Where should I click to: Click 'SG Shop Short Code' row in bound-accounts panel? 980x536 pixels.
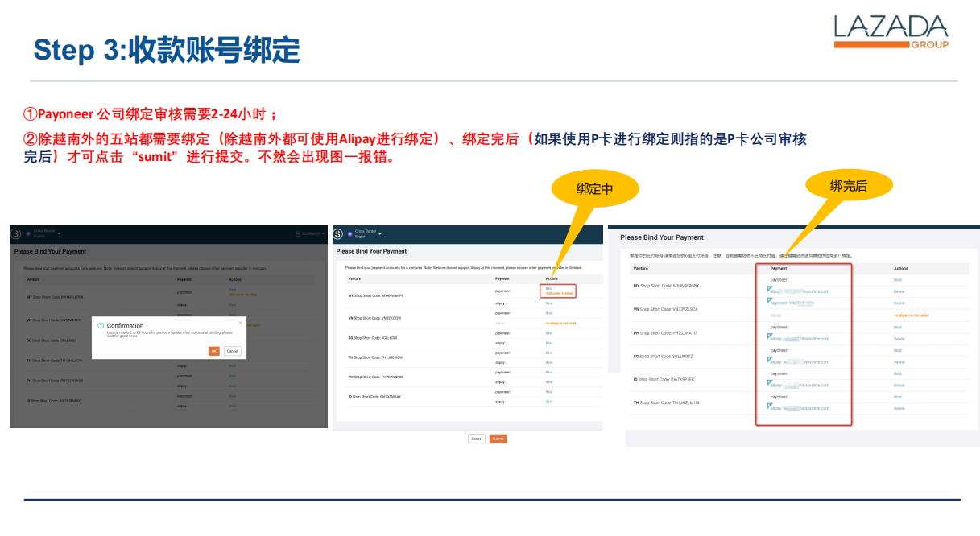pos(664,357)
